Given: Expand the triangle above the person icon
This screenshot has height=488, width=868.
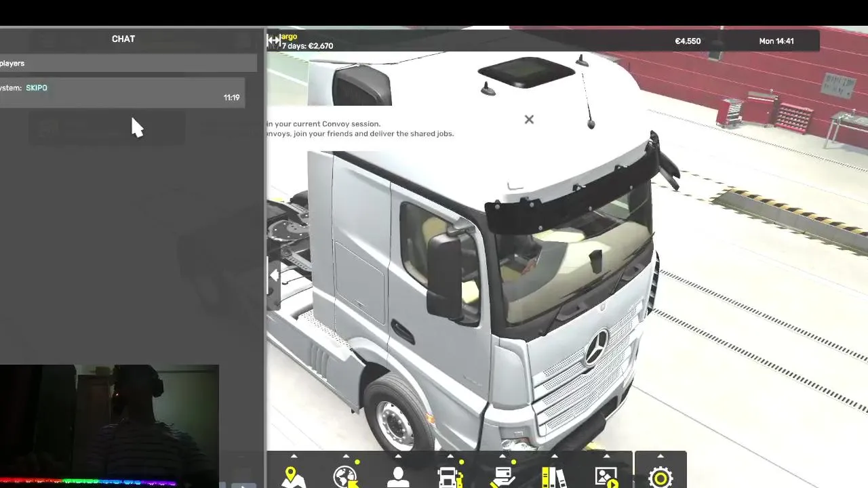Looking at the screenshot, I should pos(398,456).
